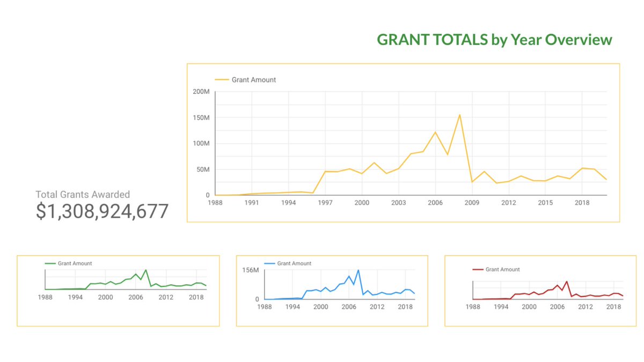Toggle the Grant Amount series in the main chart
The image size is (644, 362).
tap(252, 79)
